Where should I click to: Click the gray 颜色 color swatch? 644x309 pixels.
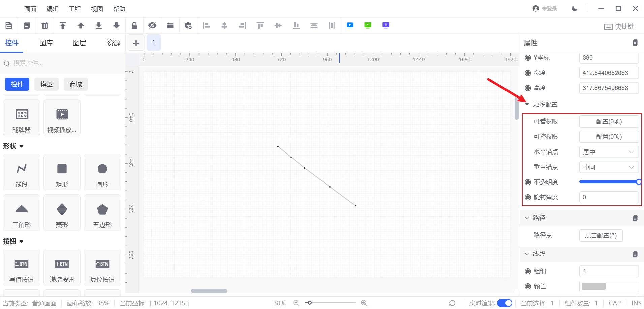pyautogui.click(x=593, y=286)
